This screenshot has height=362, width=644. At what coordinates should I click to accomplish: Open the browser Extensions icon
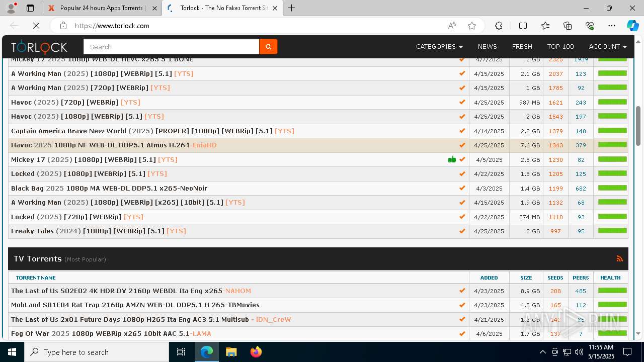(499, 26)
